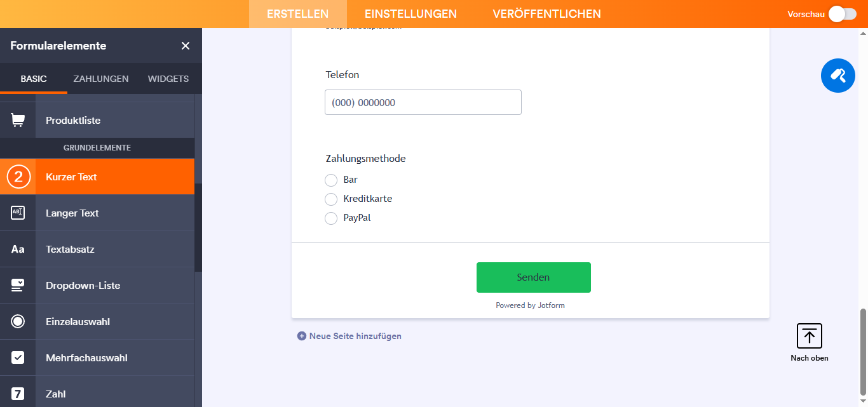Image resolution: width=868 pixels, height=407 pixels.
Task: Choose Kreditkarte as Zahlungsmethode
Action: pyautogui.click(x=331, y=199)
